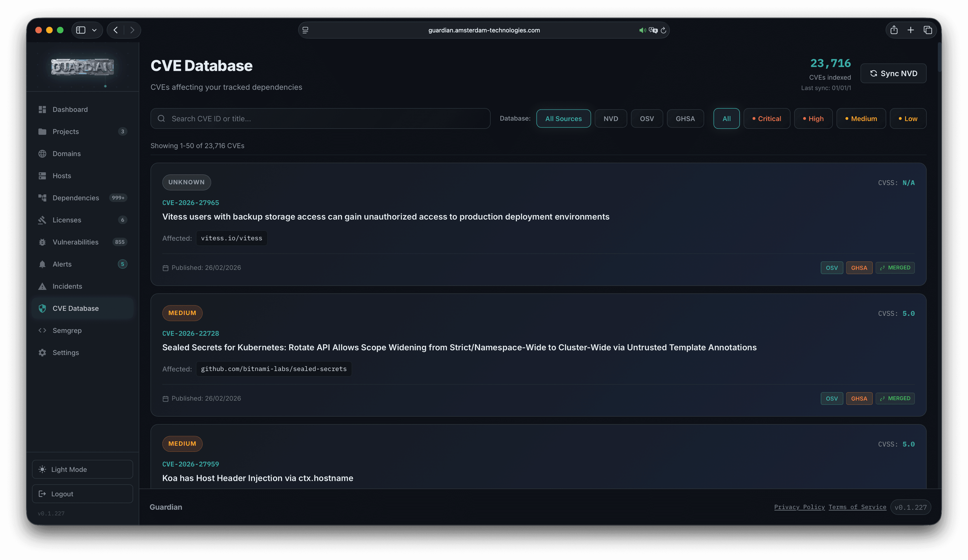The width and height of the screenshot is (968, 560).
Task: Filter database by GHSA
Action: [685, 119]
